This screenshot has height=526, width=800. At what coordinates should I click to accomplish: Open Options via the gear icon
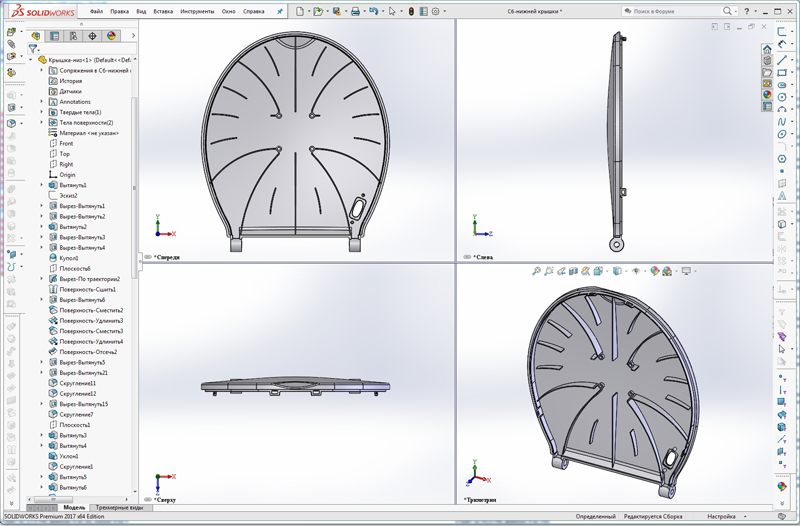click(436, 11)
